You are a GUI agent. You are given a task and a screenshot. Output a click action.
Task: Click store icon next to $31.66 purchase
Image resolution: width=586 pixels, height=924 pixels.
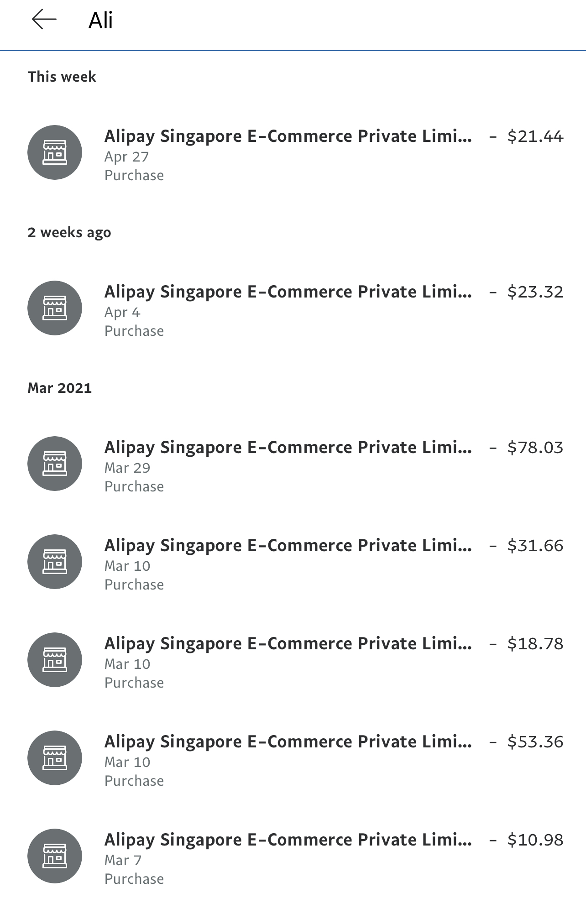[55, 562]
